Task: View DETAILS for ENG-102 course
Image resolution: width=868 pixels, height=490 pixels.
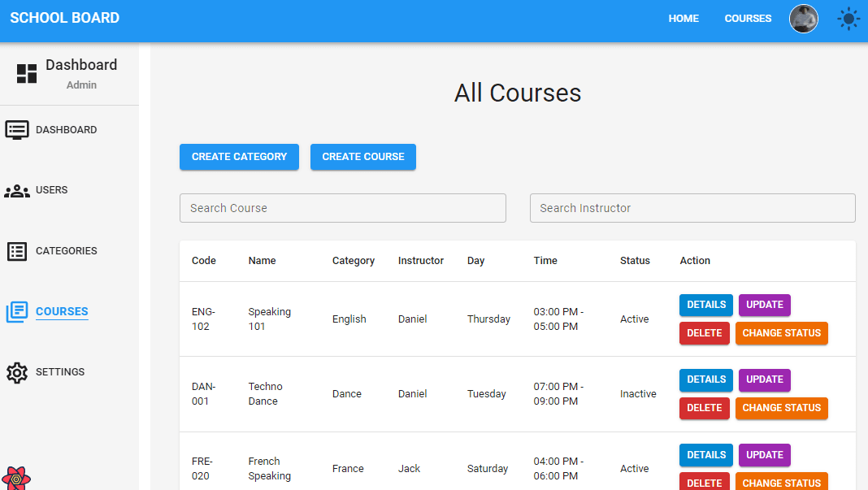Action: point(705,305)
